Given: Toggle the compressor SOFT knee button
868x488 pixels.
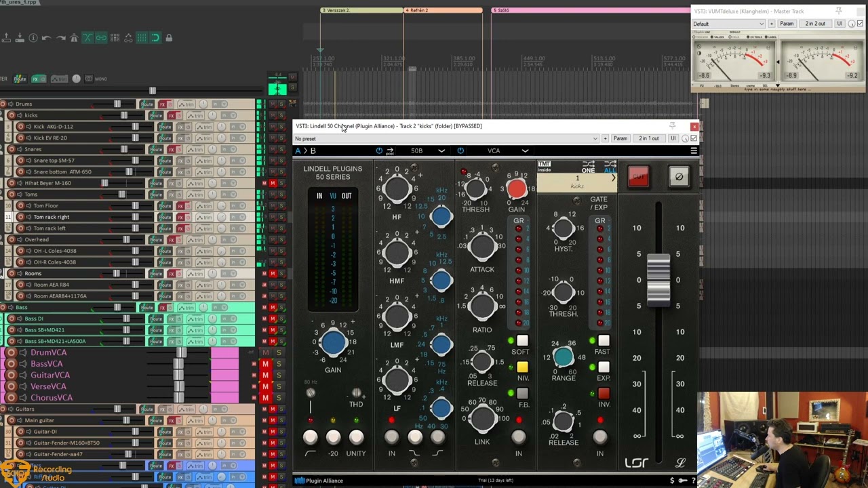Looking at the screenshot, I should [522, 340].
